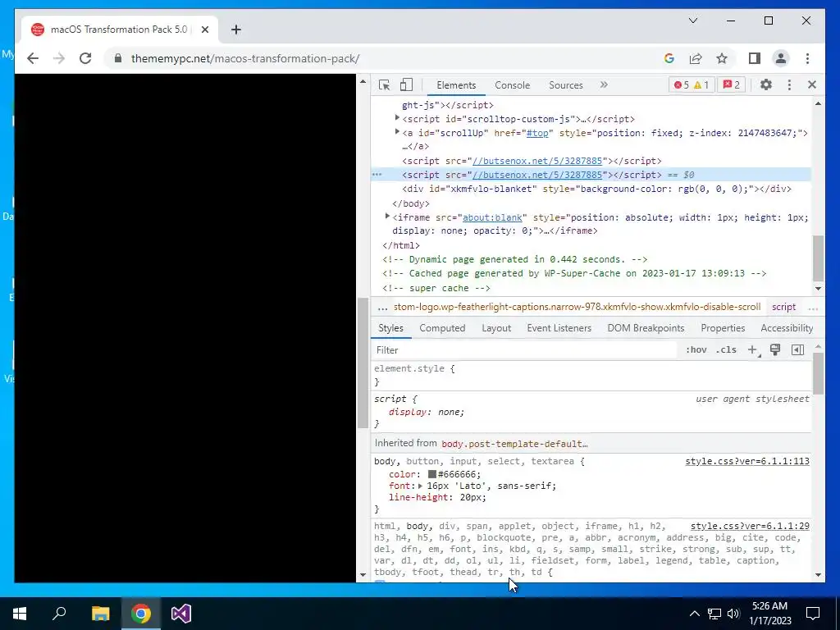Open DevTools settings gear
The height and width of the screenshot is (630, 840).
766,84
